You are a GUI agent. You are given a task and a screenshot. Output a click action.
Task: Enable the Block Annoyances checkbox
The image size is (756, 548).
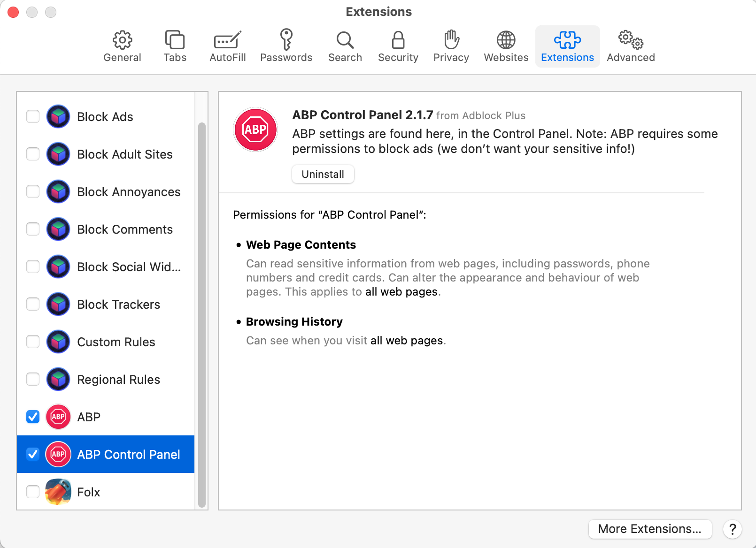click(33, 191)
